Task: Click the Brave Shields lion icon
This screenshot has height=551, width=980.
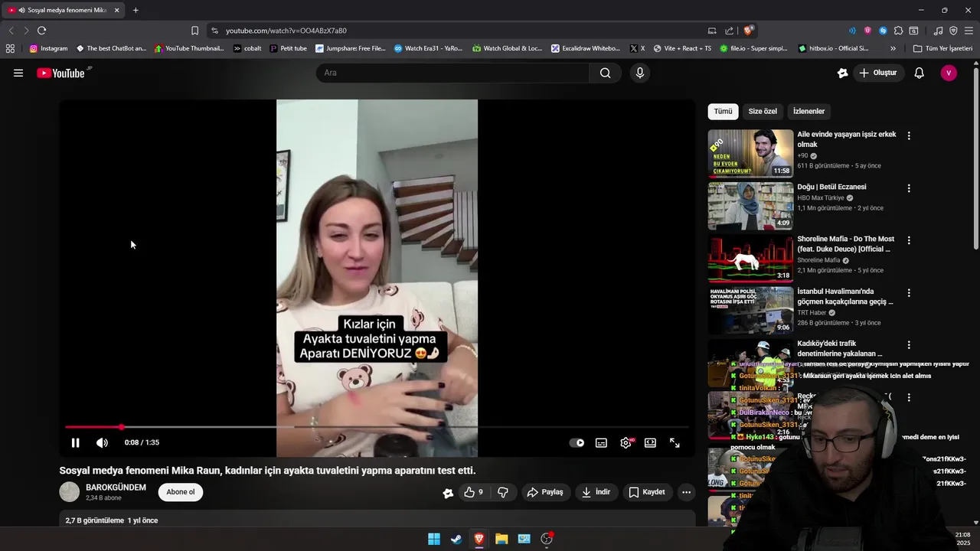Action: coord(749,31)
